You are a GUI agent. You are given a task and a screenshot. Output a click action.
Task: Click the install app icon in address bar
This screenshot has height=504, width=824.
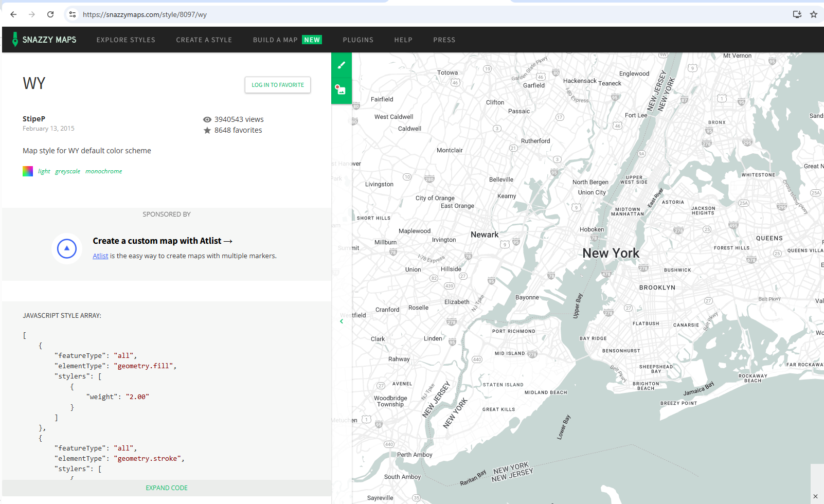tap(797, 14)
